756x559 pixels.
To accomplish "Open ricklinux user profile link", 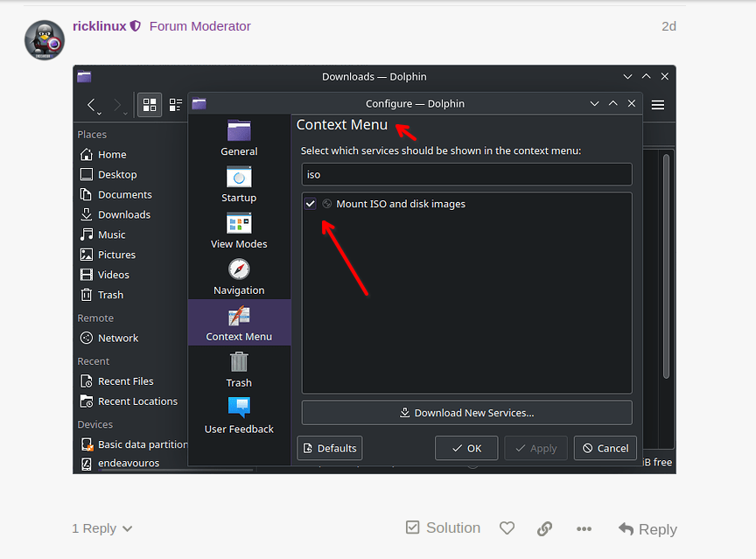I will 100,26.
